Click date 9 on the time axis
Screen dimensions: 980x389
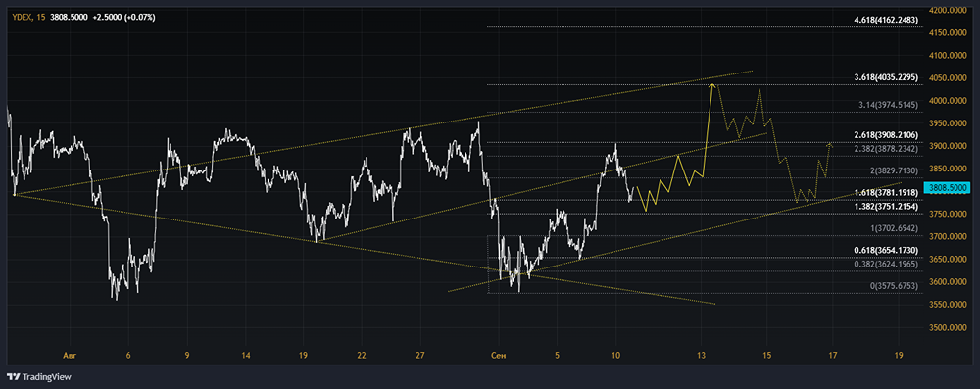(x=187, y=356)
